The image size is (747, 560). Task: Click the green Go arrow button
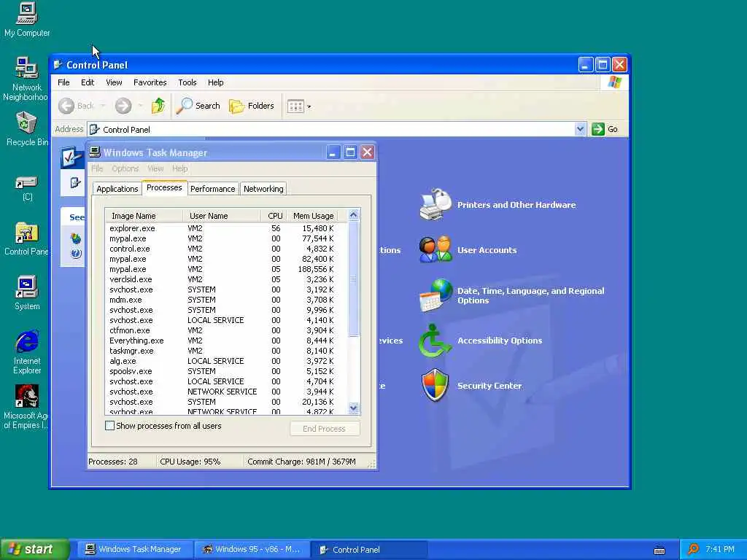pyautogui.click(x=598, y=129)
